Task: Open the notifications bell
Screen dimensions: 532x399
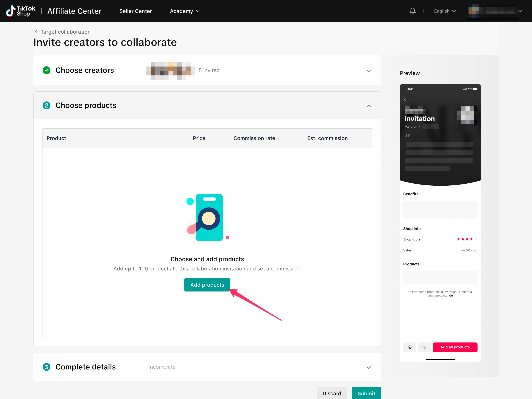Action: click(x=412, y=11)
